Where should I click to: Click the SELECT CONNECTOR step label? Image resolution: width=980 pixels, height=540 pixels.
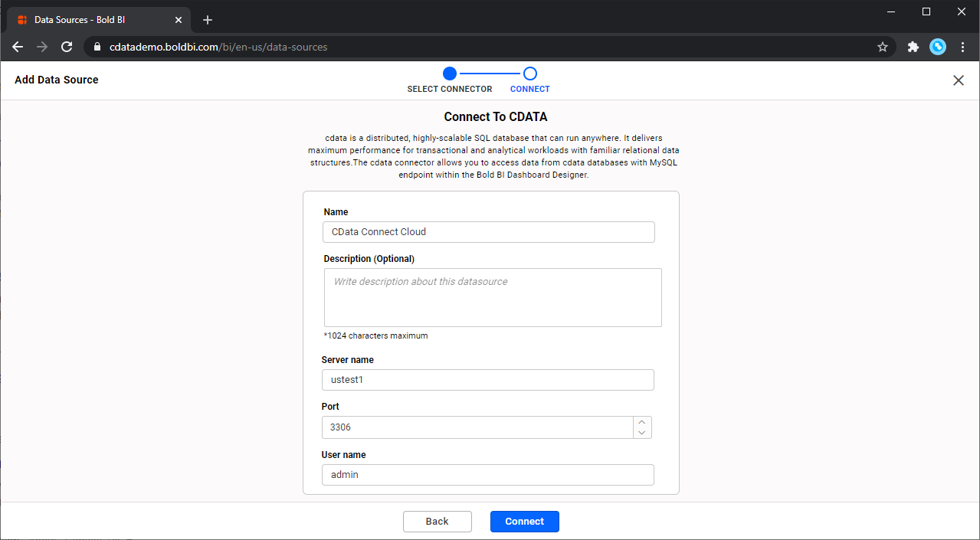(x=450, y=89)
